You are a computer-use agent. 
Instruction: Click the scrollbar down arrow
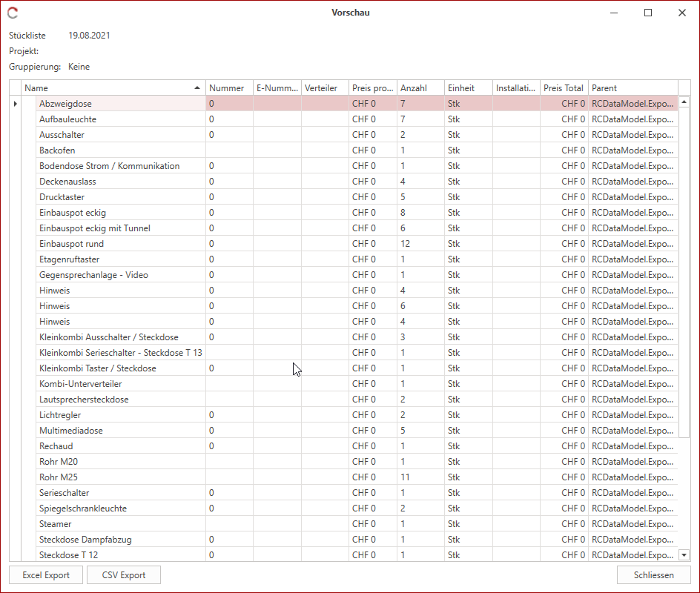tap(684, 555)
